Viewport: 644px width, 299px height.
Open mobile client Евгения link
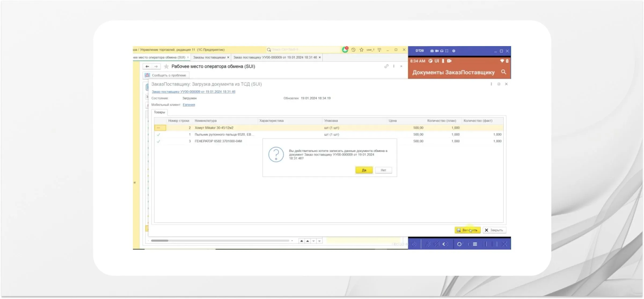[x=189, y=105]
